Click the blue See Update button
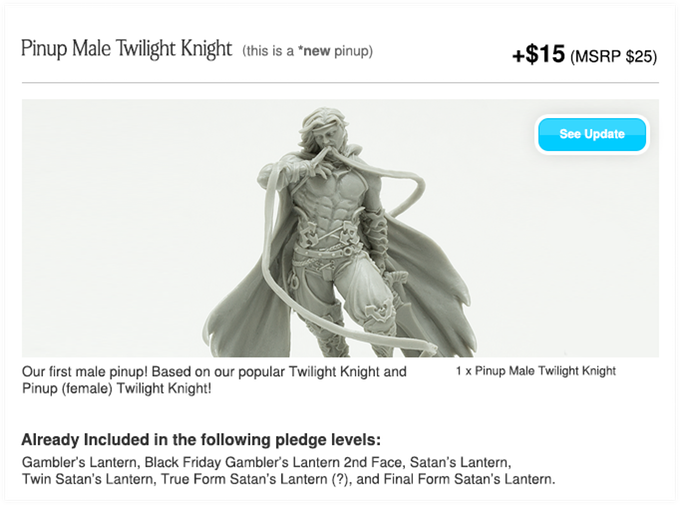The width and height of the screenshot is (680, 505). tap(592, 134)
